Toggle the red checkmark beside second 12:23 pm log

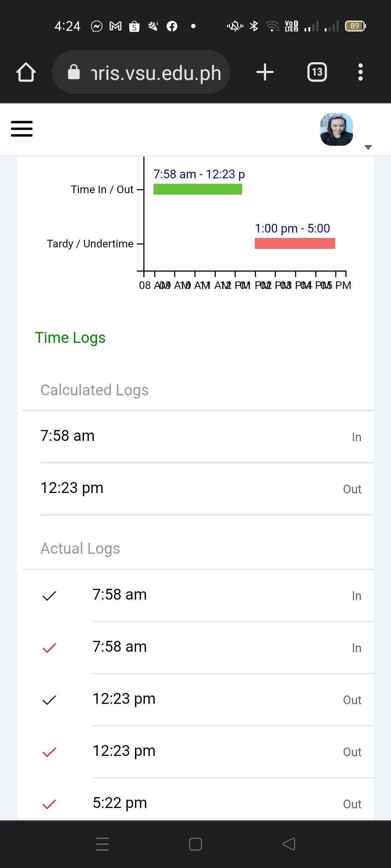click(49, 752)
